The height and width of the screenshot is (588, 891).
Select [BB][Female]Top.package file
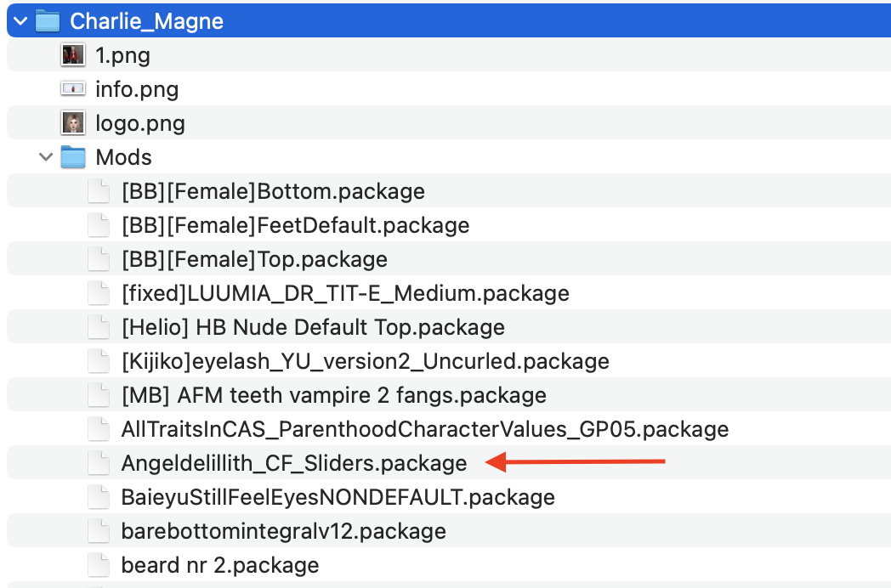(449, 259)
